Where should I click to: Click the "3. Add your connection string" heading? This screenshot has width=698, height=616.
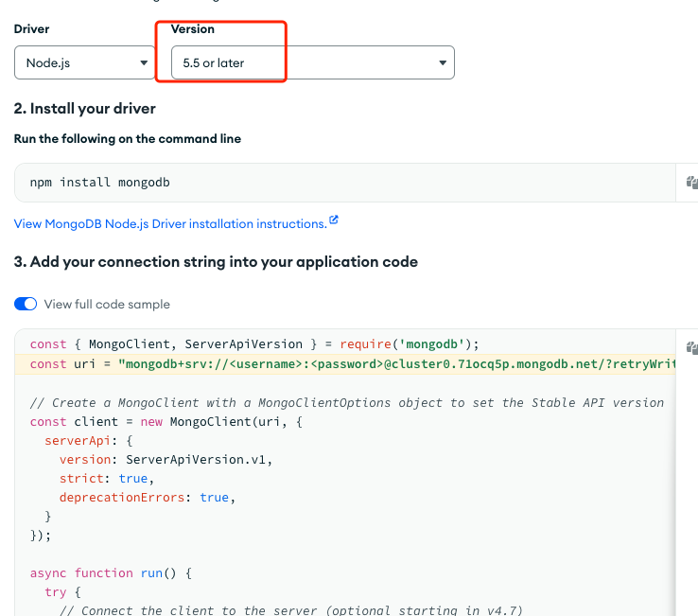[216, 261]
